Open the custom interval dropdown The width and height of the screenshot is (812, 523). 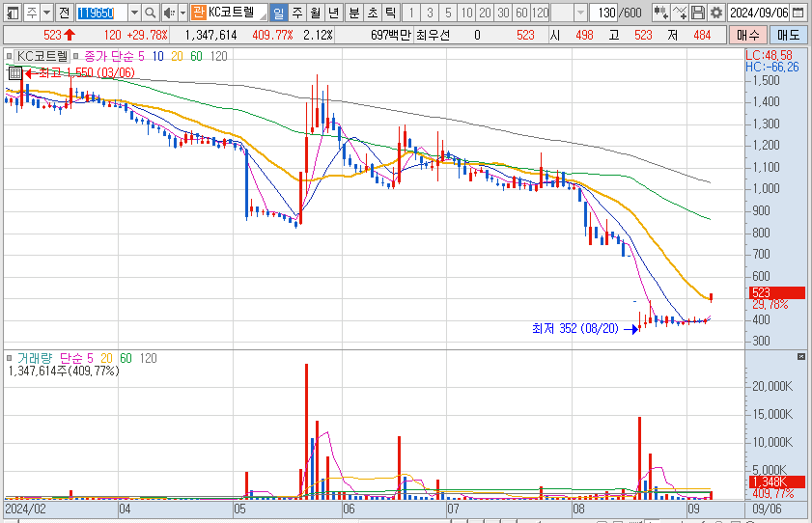pyautogui.click(x=580, y=13)
